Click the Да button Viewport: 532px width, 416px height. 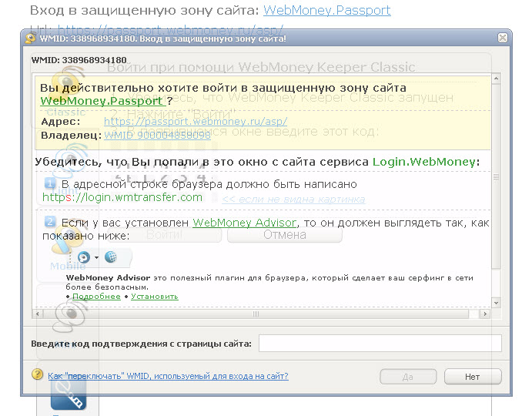point(408,377)
